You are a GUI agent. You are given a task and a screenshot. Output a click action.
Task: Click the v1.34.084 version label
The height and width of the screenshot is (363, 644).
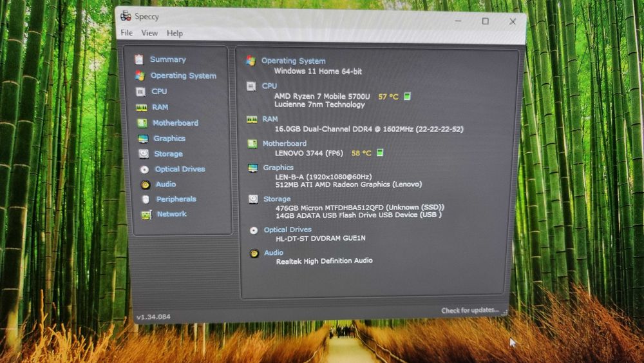tap(153, 317)
